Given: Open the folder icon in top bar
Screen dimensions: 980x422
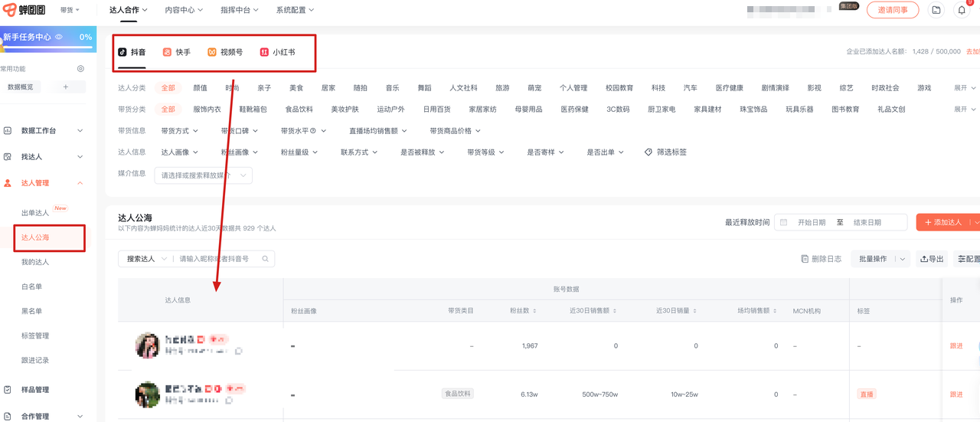Looking at the screenshot, I should (936, 10).
